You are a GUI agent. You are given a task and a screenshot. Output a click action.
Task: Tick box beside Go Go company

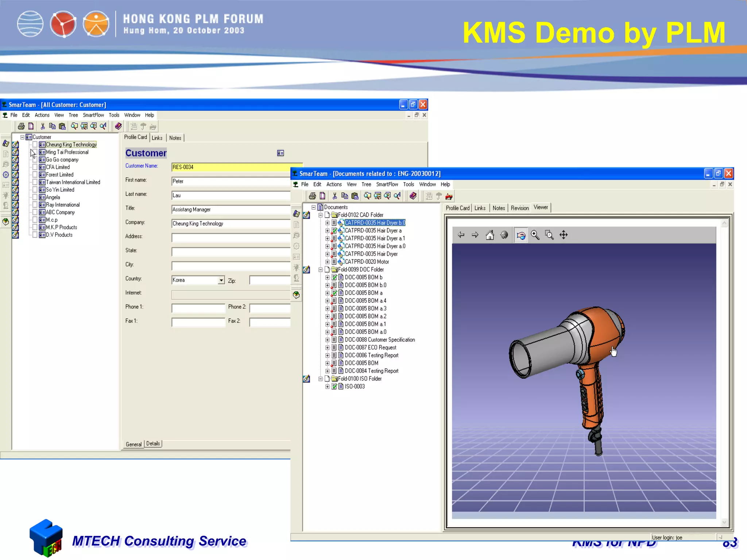35,160
